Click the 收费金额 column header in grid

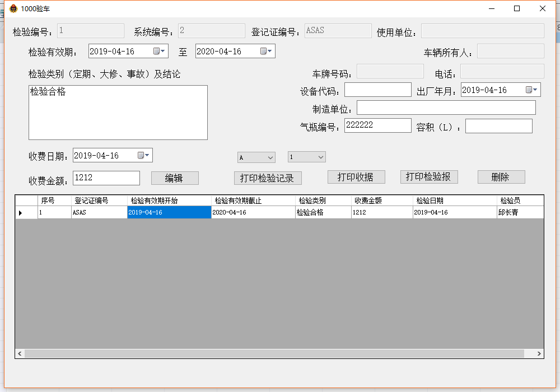pos(382,200)
